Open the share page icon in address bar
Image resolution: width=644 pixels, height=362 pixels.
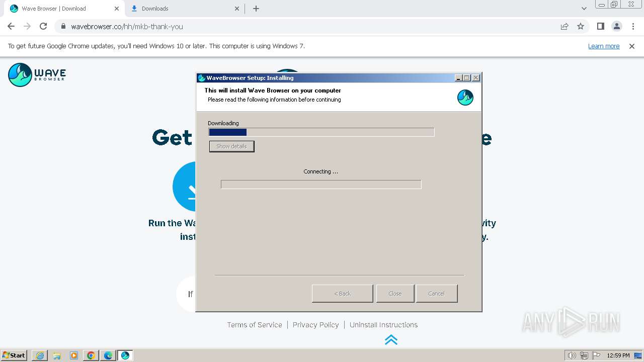click(x=565, y=26)
